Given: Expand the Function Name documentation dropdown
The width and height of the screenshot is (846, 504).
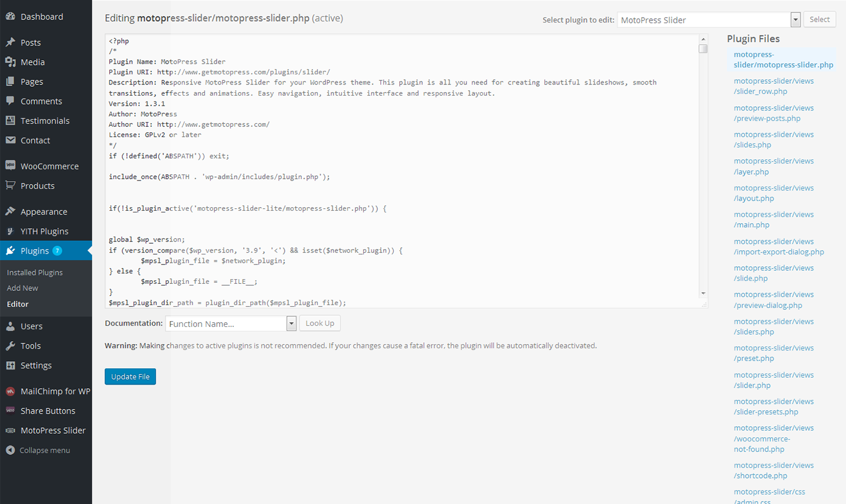Looking at the screenshot, I should (291, 323).
